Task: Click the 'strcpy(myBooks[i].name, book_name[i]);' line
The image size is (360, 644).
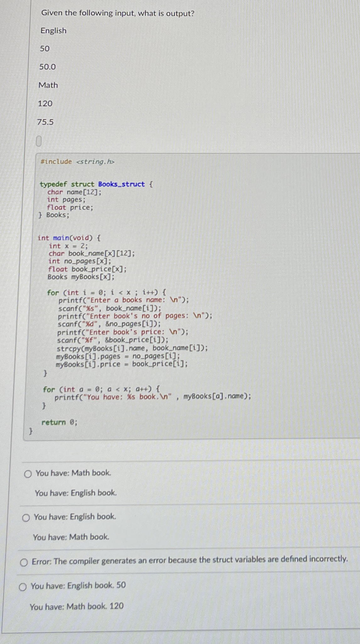Action: [x=132, y=348]
